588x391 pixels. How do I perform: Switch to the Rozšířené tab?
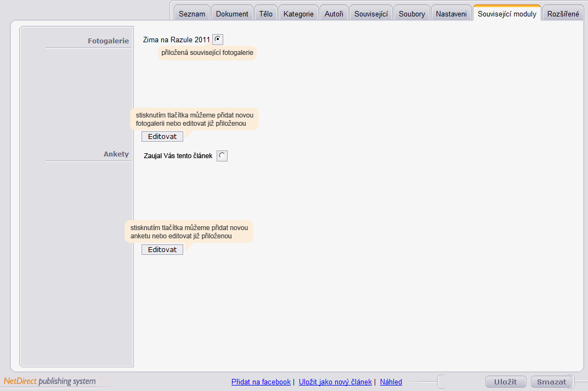pyautogui.click(x=563, y=13)
